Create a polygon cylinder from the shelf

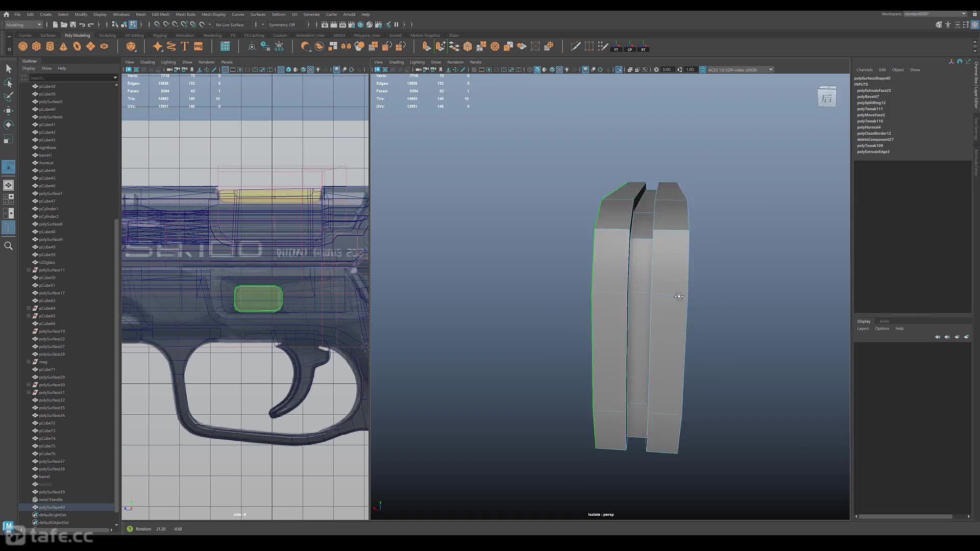(x=50, y=46)
